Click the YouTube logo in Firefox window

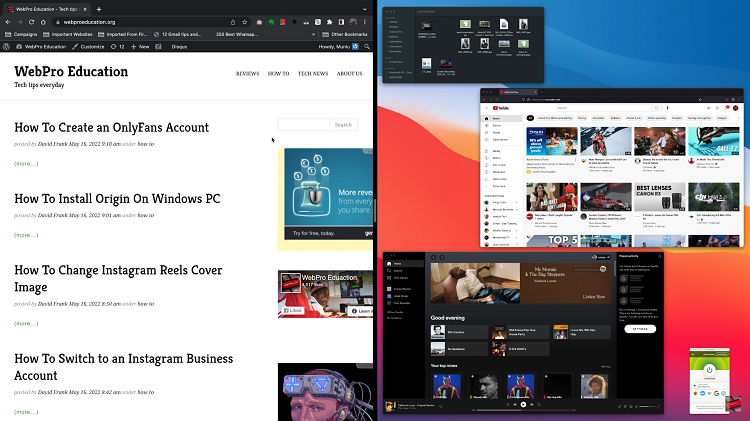(x=501, y=108)
